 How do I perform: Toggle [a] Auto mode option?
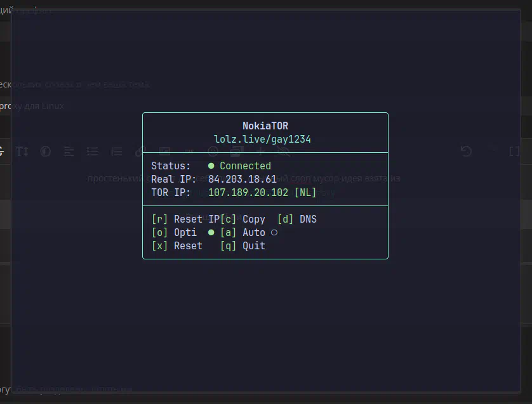[243, 233]
